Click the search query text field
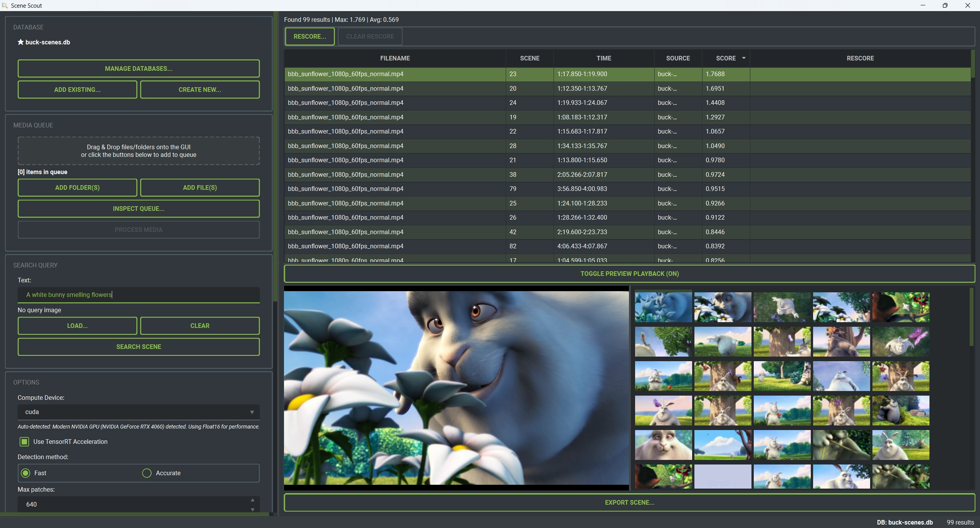 point(139,295)
